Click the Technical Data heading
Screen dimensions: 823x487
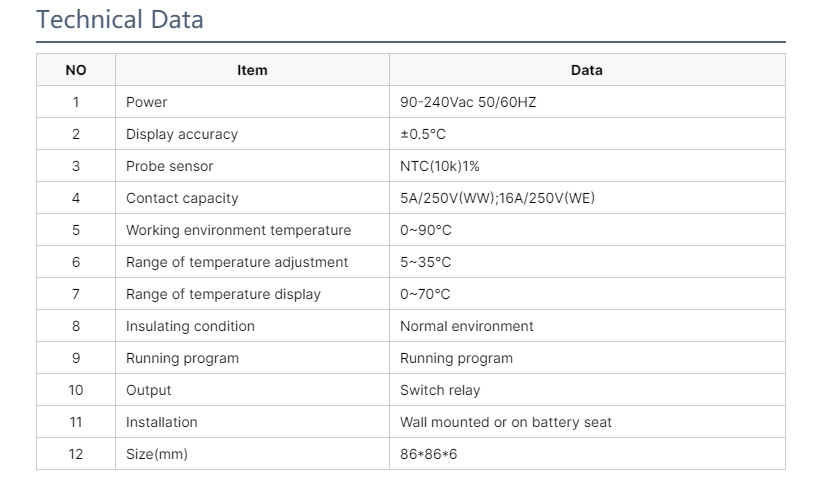119,19
